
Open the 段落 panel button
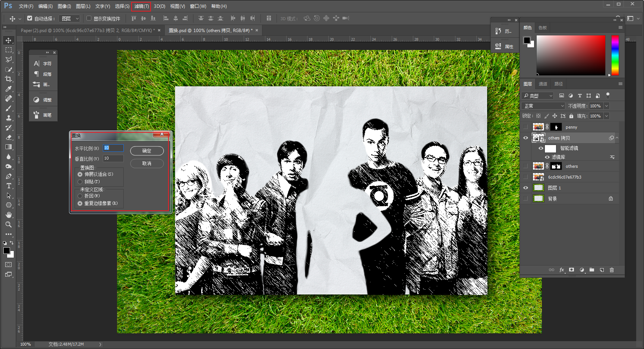point(43,74)
